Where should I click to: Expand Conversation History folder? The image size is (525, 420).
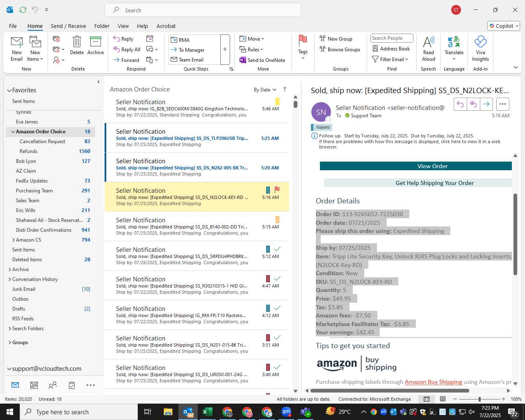pyautogui.click(x=10, y=279)
